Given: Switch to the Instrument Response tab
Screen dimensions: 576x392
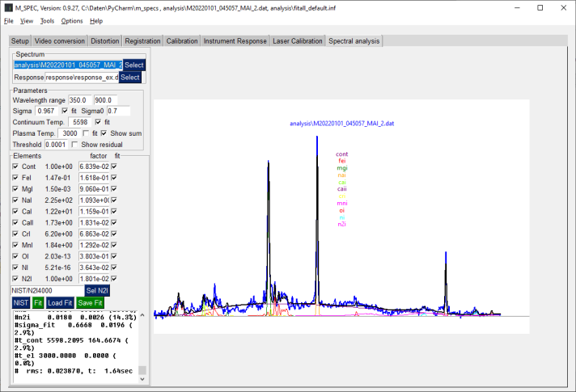Looking at the screenshot, I should [235, 40].
